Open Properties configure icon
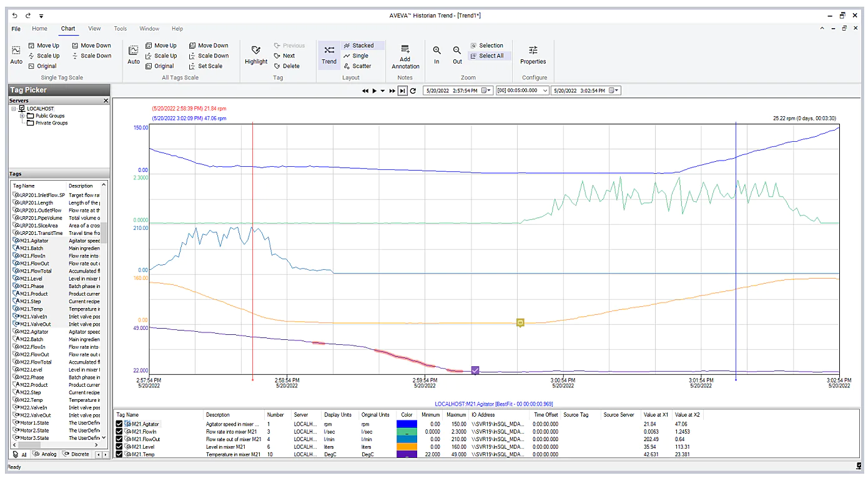The width and height of the screenshot is (868, 478). (533, 50)
